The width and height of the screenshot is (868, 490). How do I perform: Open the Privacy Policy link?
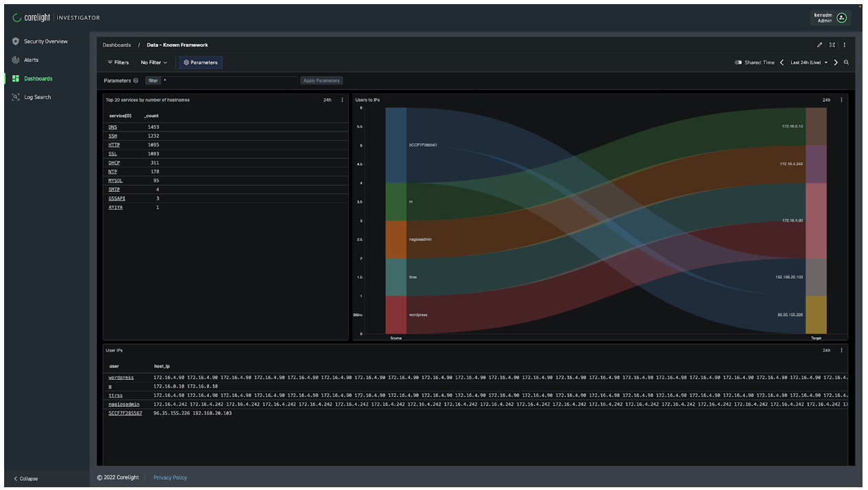coord(170,478)
